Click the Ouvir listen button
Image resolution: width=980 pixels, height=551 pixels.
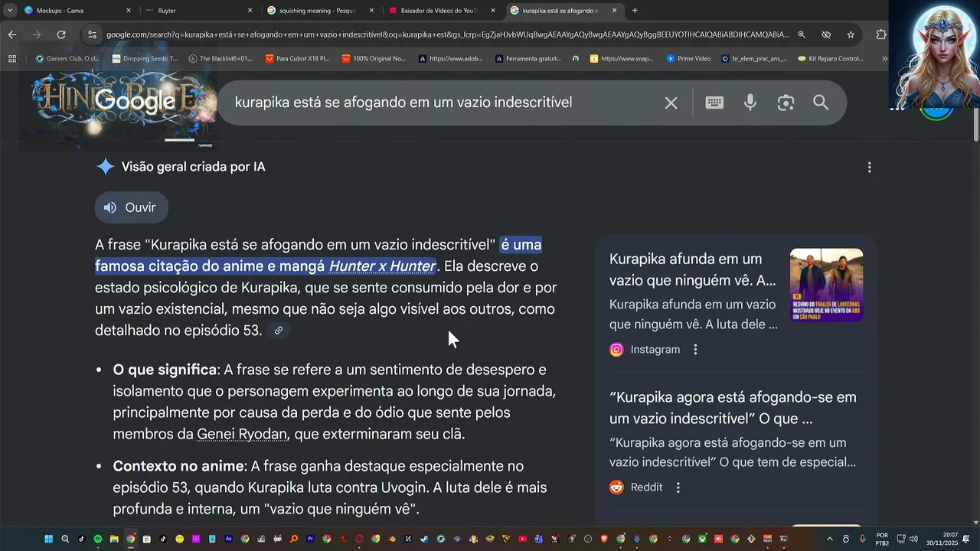coord(131,207)
